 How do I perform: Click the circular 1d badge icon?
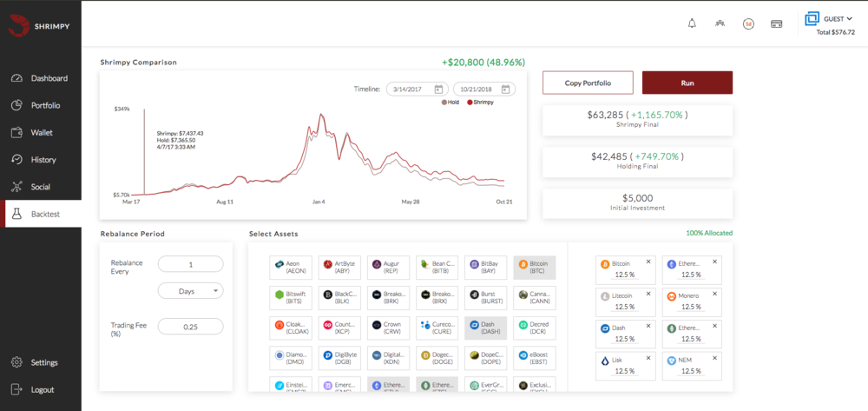[748, 24]
